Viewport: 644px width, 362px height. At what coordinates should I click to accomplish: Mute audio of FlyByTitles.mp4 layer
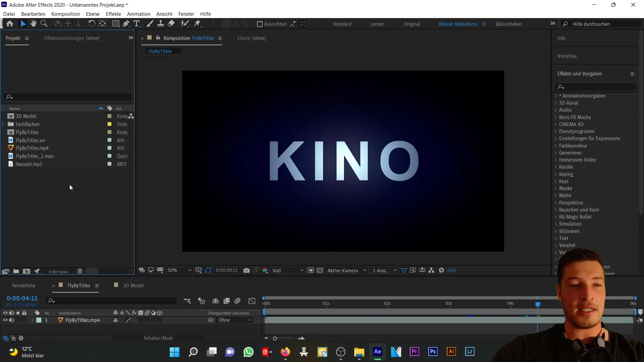point(11,320)
